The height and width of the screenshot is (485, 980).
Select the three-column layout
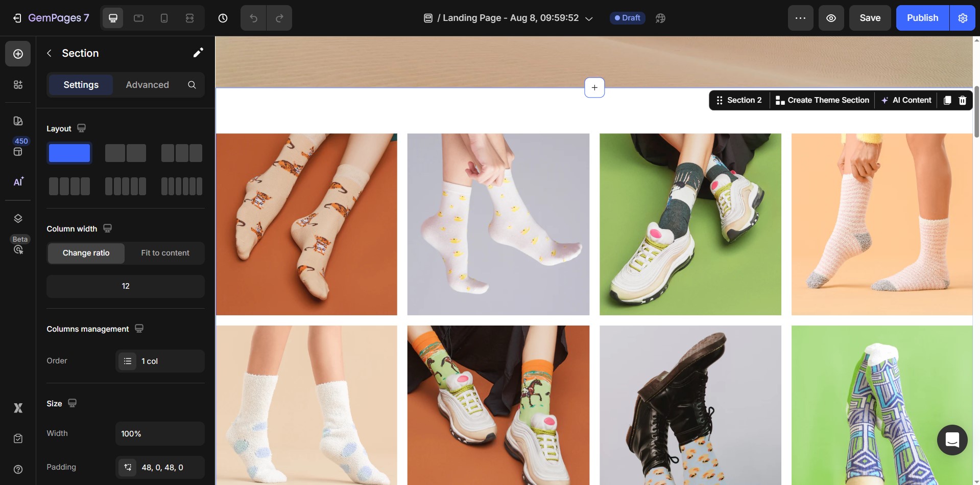pyautogui.click(x=182, y=153)
